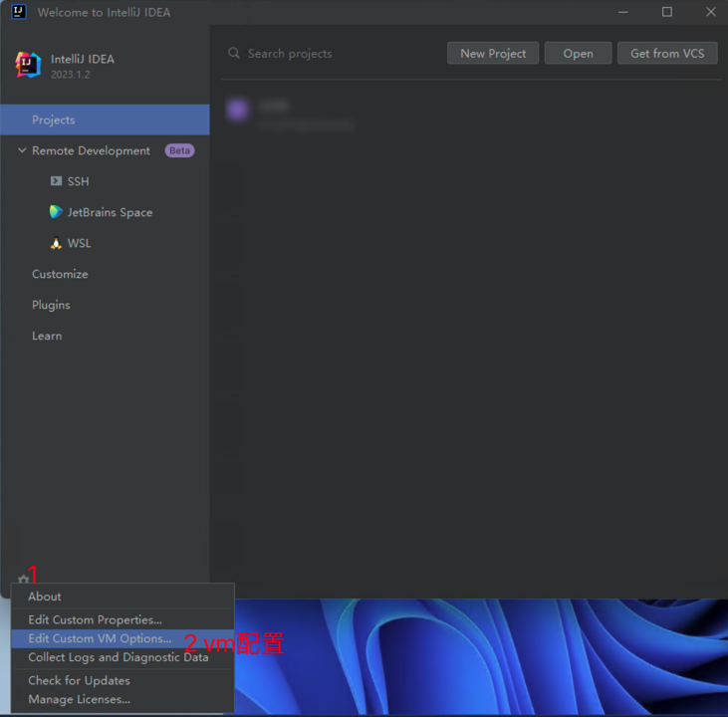
Task: Click the Get from VCS button
Action: [x=667, y=54]
